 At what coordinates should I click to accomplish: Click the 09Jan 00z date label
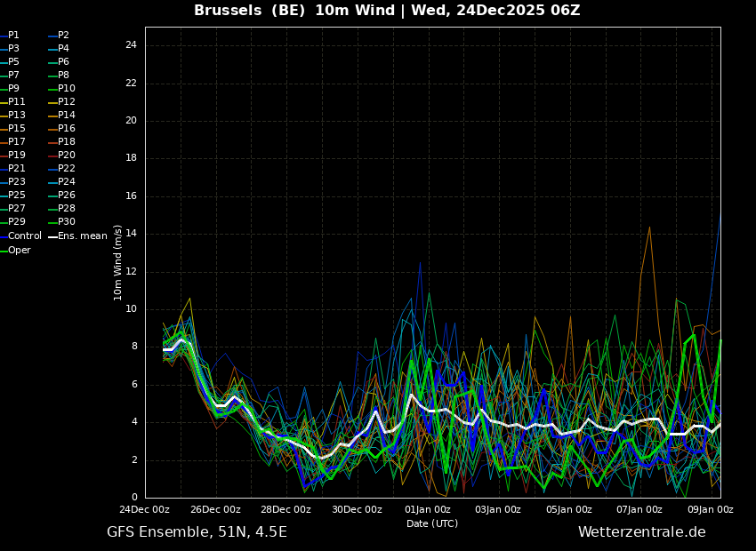(711, 509)
